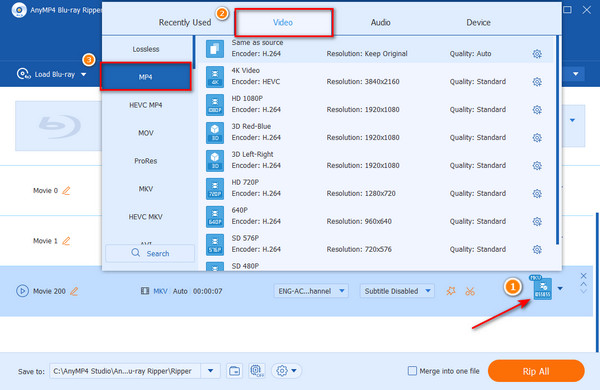Click edit pencil next to Movie 200
600x390 pixels.
click(74, 291)
